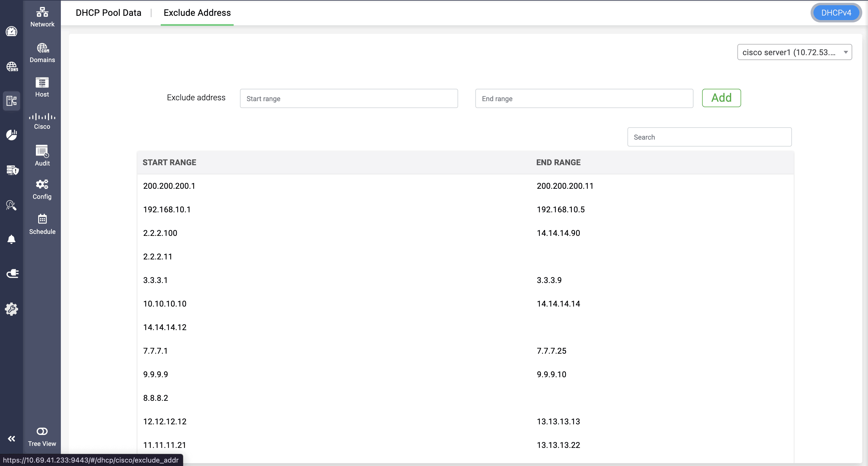
Task: Open the Domains sidebar icon
Action: 42,48
